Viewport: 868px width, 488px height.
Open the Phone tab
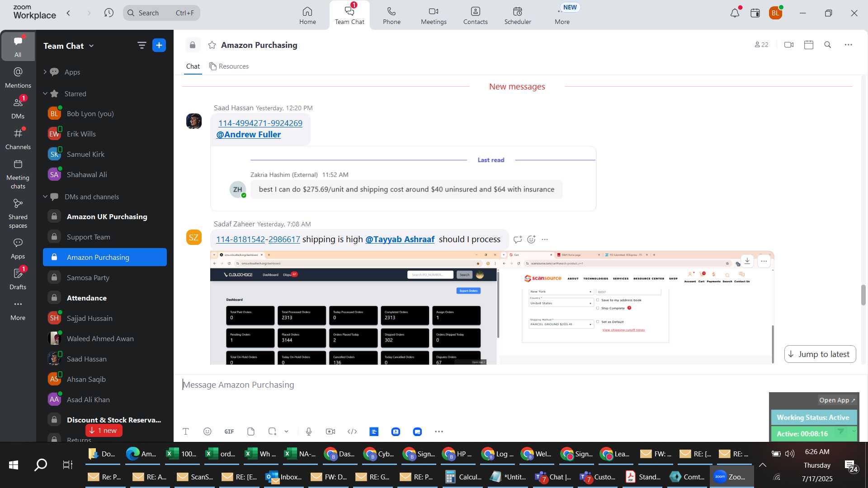click(x=392, y=15)
